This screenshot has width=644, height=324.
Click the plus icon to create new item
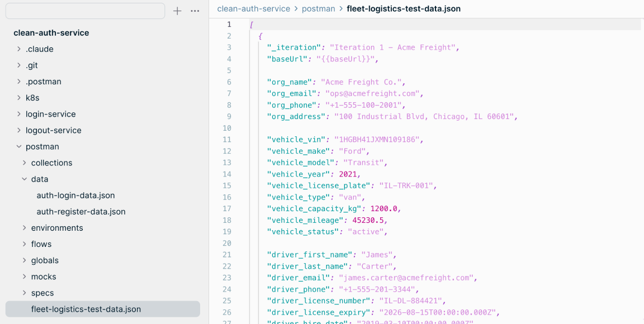coord(177,11)
